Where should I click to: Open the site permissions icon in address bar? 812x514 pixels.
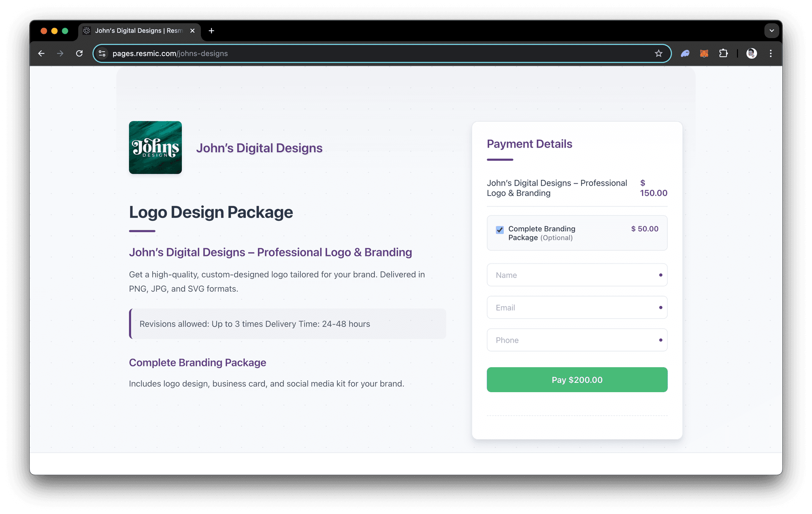point(102,53)
